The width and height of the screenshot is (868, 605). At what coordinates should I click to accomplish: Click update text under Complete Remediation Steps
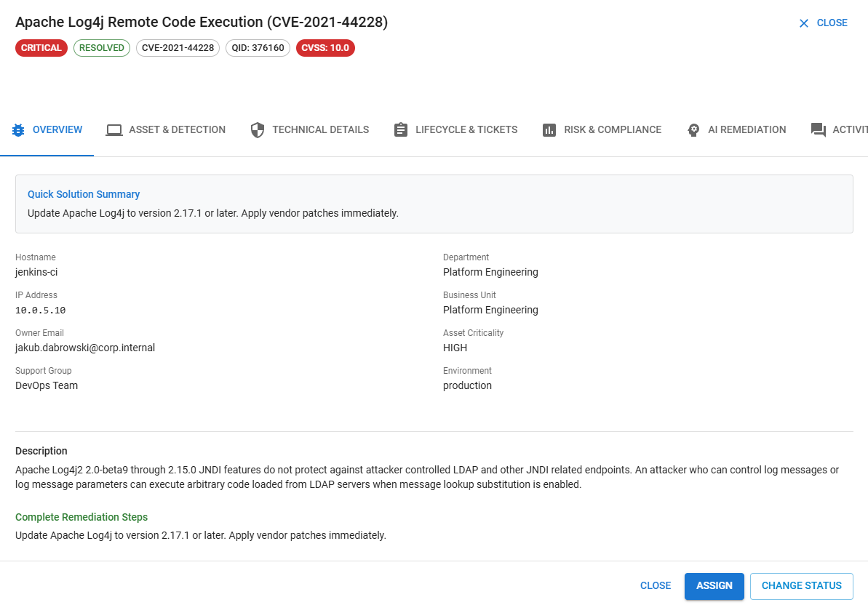[200, 536]
